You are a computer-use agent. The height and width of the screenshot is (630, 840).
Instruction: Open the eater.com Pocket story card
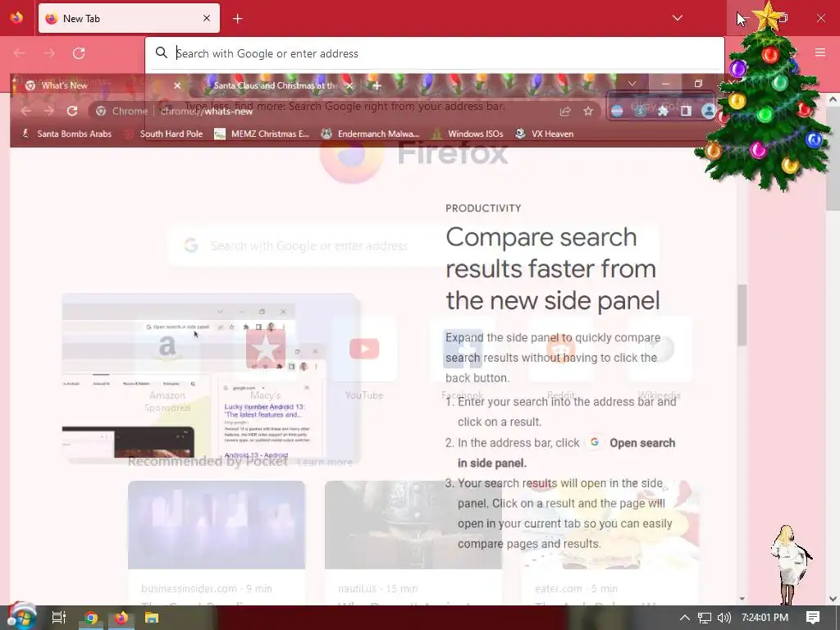click(610, 543)
